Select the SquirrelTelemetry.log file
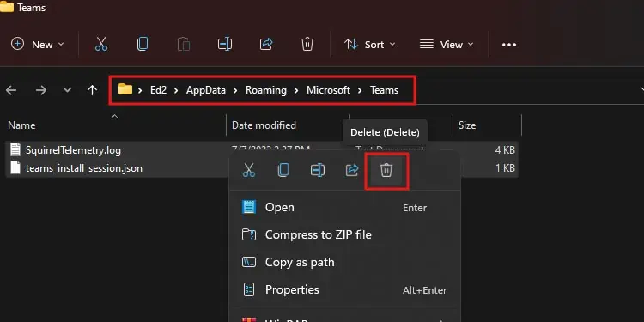The image size is (644, 322). 73,150
